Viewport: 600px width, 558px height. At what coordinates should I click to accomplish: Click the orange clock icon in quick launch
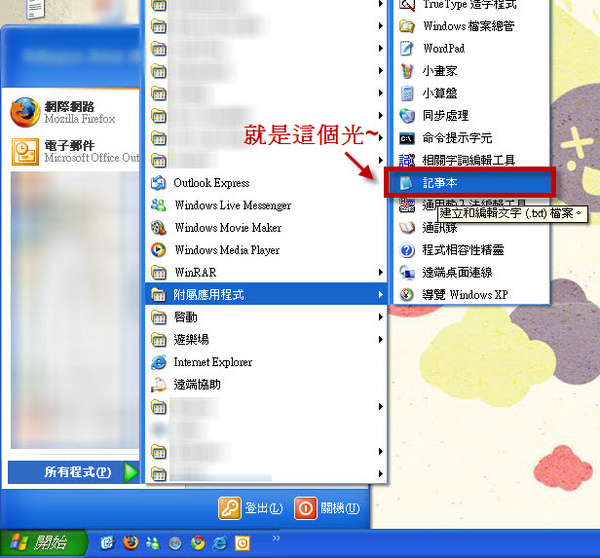(x=242, y=543)
